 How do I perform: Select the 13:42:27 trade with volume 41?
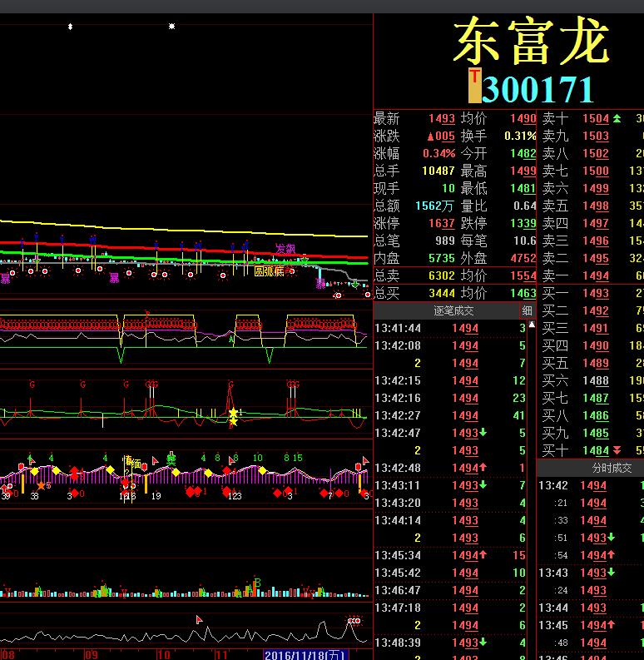[450, 415]
